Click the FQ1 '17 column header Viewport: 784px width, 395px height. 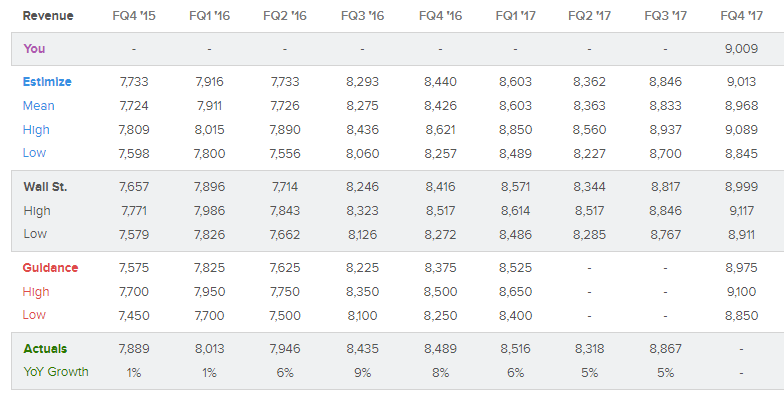[x=515, y=16]
